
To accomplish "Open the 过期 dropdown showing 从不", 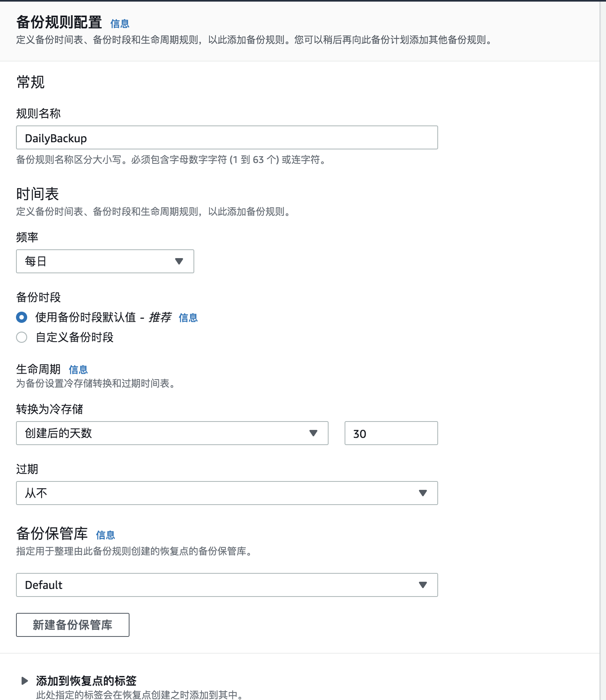I will tap(227, 493).
